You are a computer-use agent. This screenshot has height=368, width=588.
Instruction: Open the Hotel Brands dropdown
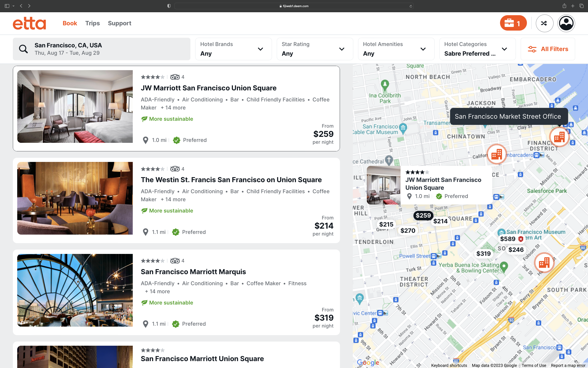[233, 49]
